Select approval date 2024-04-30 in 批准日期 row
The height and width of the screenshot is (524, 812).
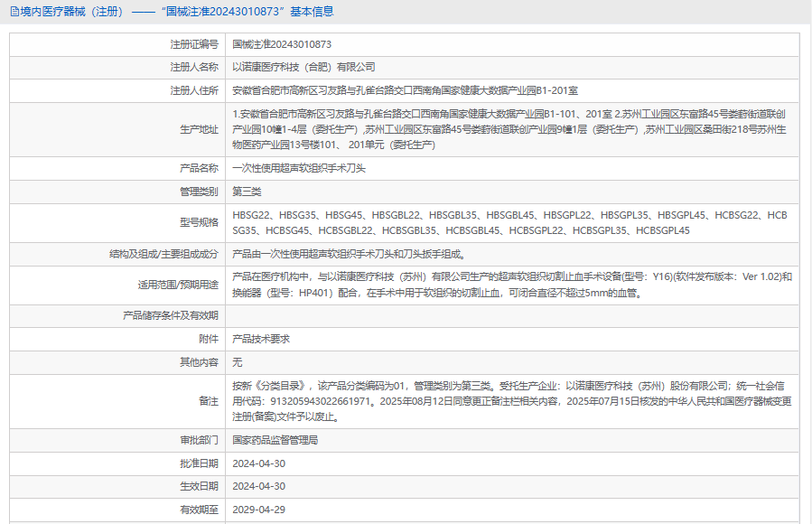[x=259, y=463]
